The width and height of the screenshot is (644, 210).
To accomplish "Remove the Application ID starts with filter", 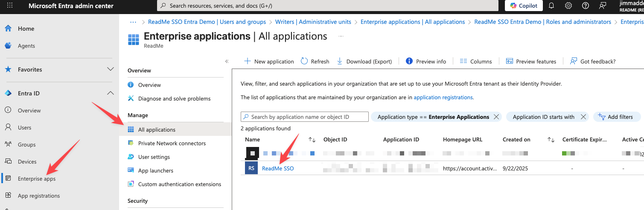I will click(584, 117).
